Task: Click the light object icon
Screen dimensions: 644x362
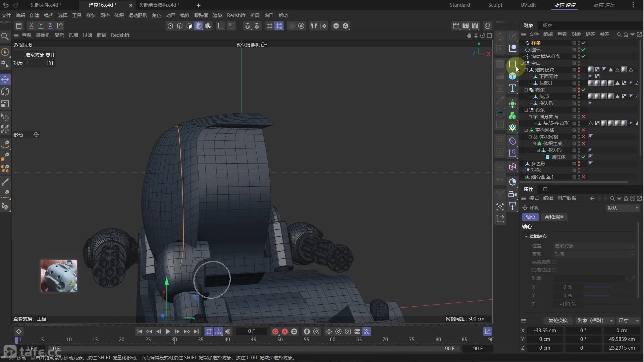Action: [x=513, y=206]
